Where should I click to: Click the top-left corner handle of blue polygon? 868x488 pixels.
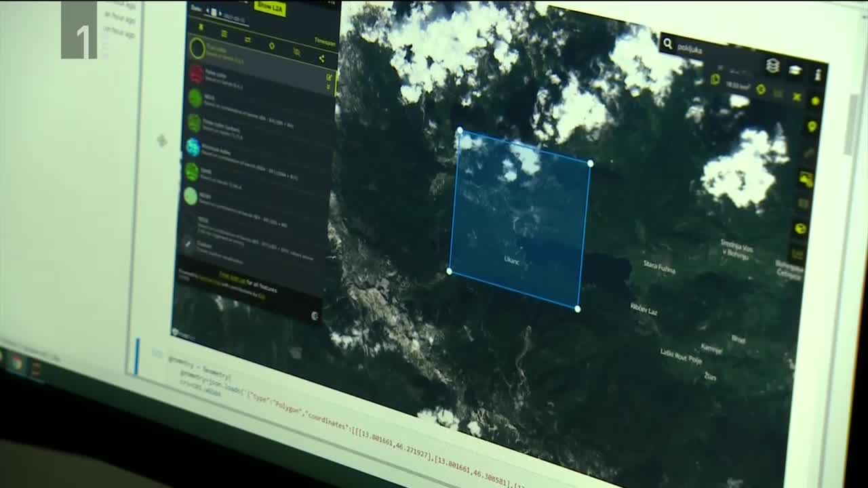tap(460, 130)
